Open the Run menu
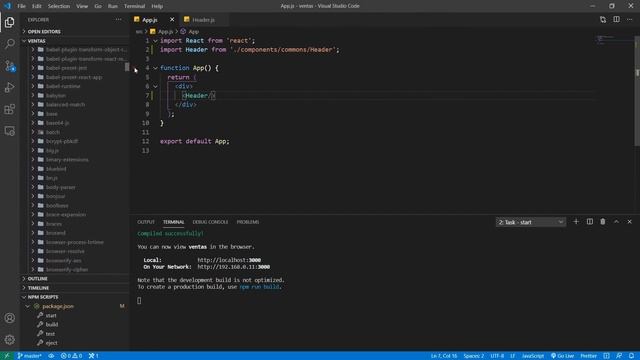Image resolution: width=640 pixels, height=360 pixels. [x=113, y=6]
